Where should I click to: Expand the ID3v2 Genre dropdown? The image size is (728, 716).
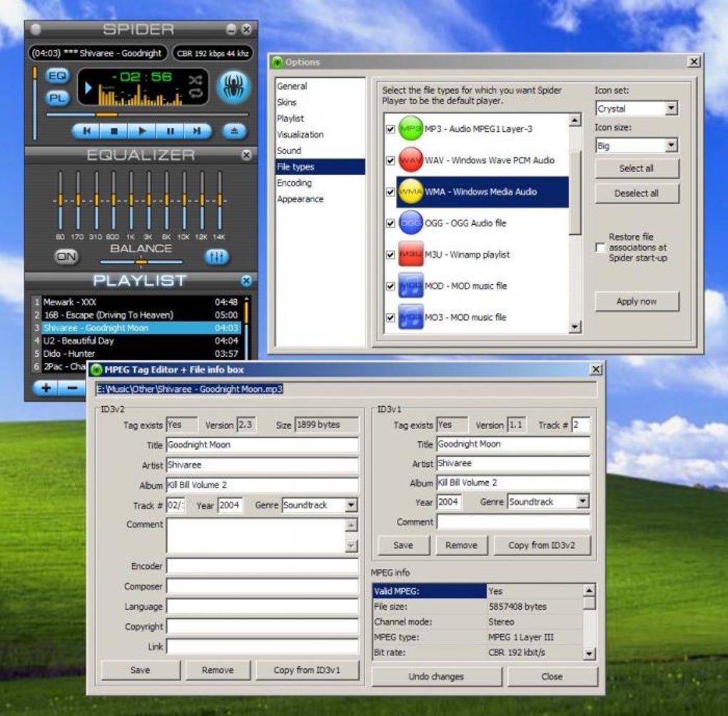pos(351,505)
